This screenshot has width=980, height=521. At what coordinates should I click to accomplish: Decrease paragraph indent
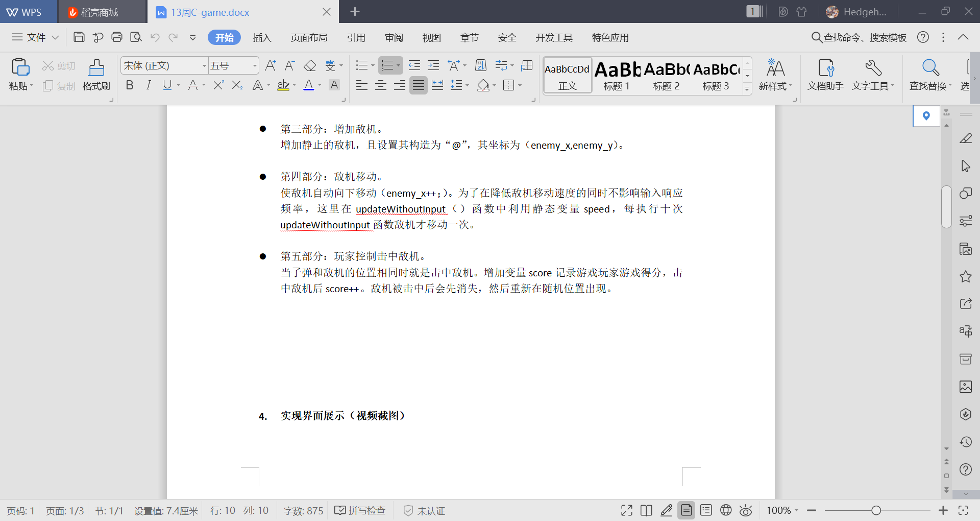(414, 65)
